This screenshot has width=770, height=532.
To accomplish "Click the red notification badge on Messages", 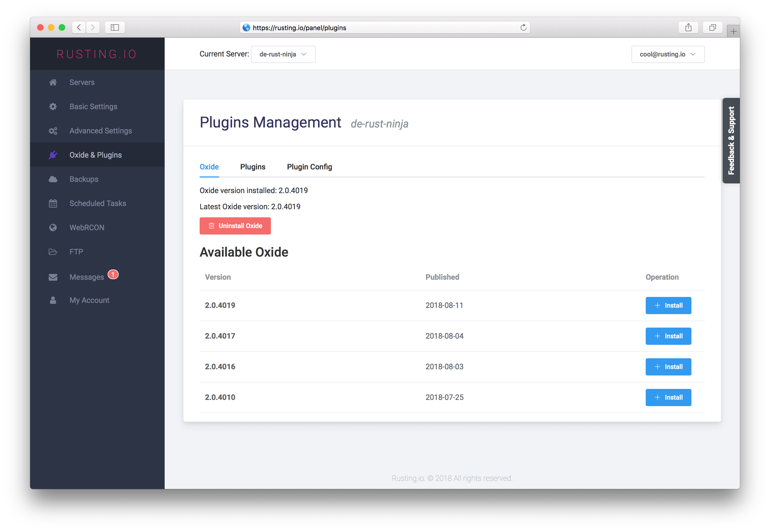I will pos(113,274).
